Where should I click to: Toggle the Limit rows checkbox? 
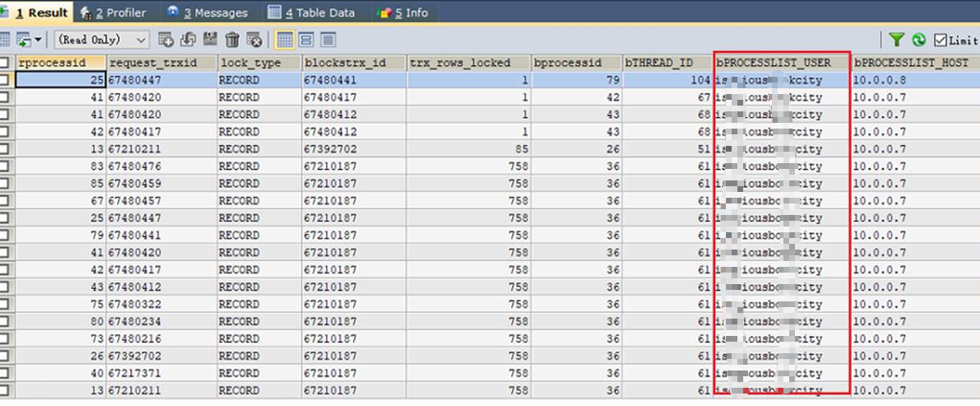click(x=941, y=39)
